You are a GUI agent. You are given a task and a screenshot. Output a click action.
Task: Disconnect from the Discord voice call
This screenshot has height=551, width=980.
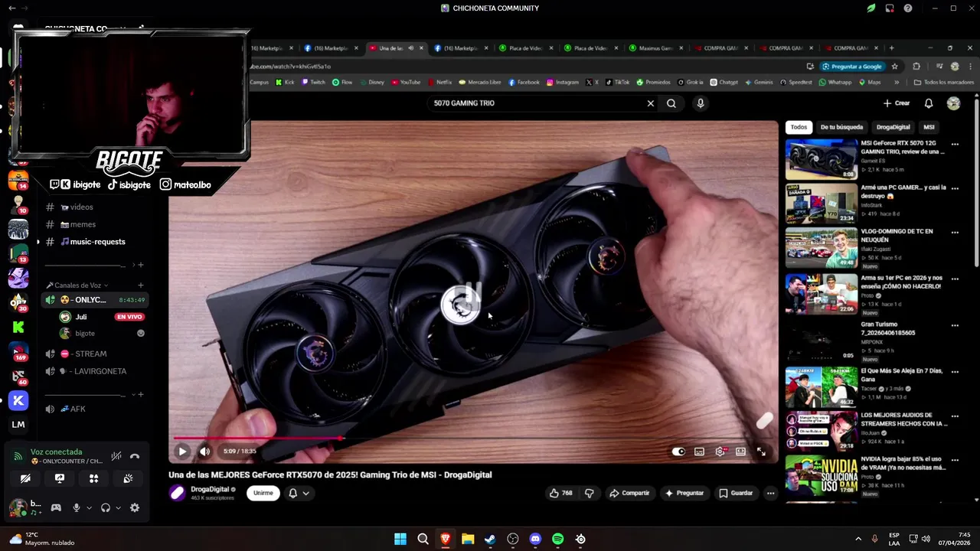[x=135, y=456]
